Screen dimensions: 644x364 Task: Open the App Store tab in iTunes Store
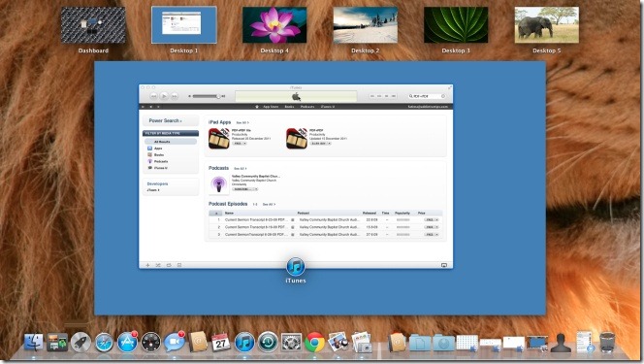[x=271, y=107]
